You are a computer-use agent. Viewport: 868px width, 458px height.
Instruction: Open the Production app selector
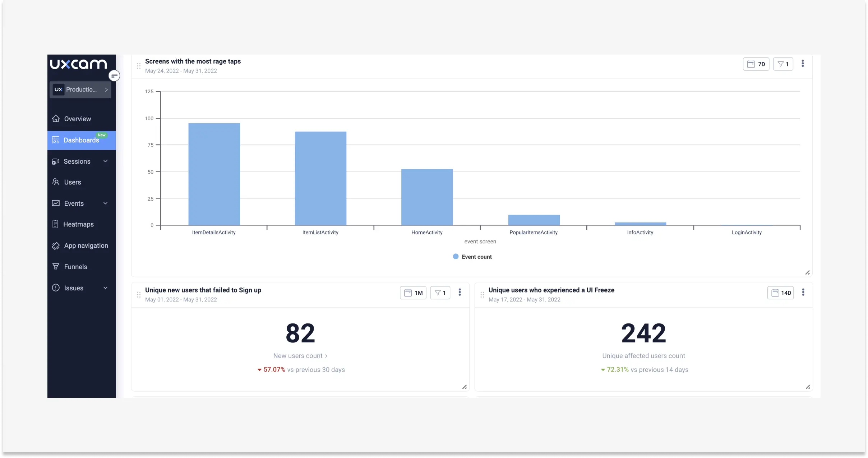coord(80,90)
